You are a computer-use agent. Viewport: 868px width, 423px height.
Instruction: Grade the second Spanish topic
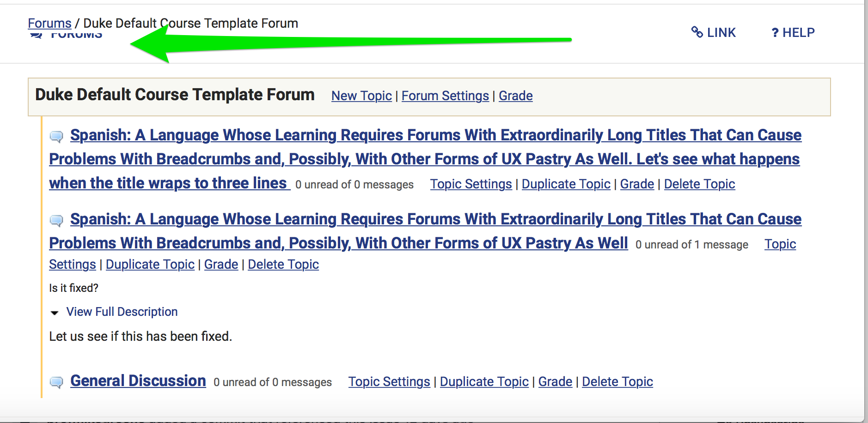coord(220,264)
